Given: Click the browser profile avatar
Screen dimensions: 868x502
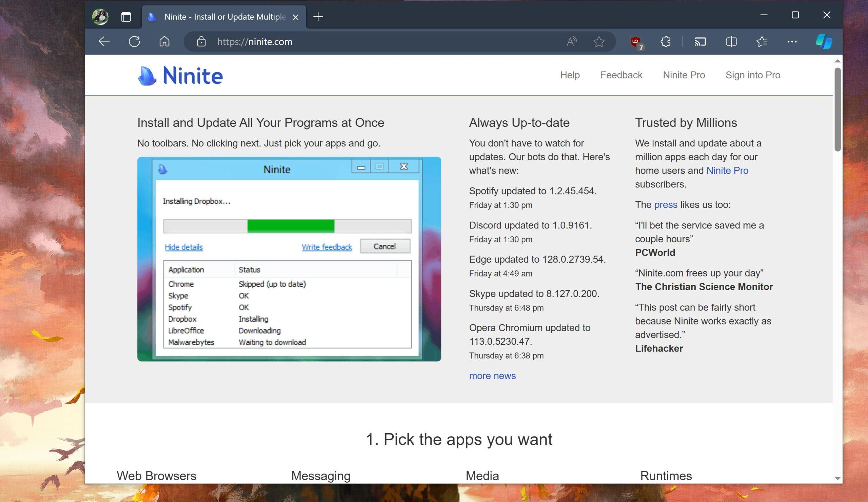Looking at the screenshot, I should pos(100,16).
